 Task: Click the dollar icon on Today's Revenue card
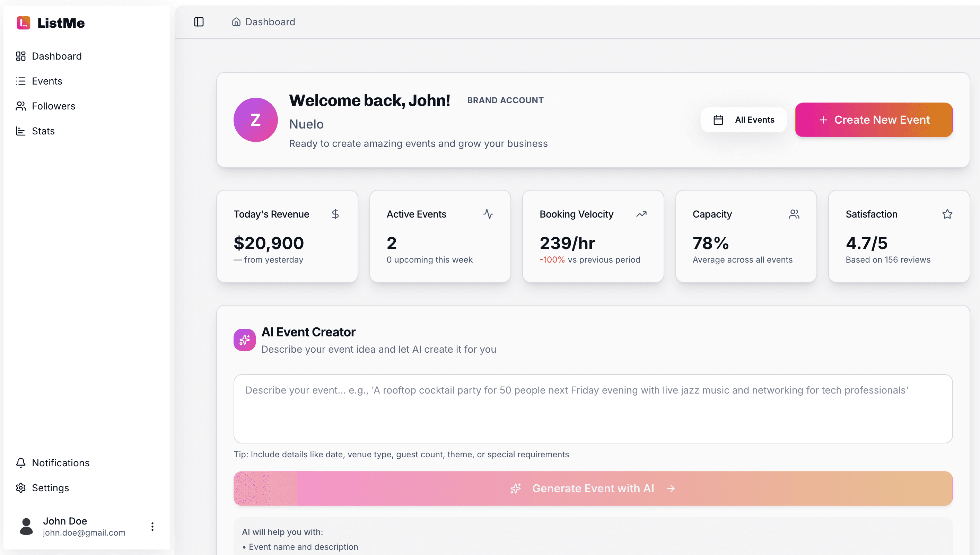(335, 214)
